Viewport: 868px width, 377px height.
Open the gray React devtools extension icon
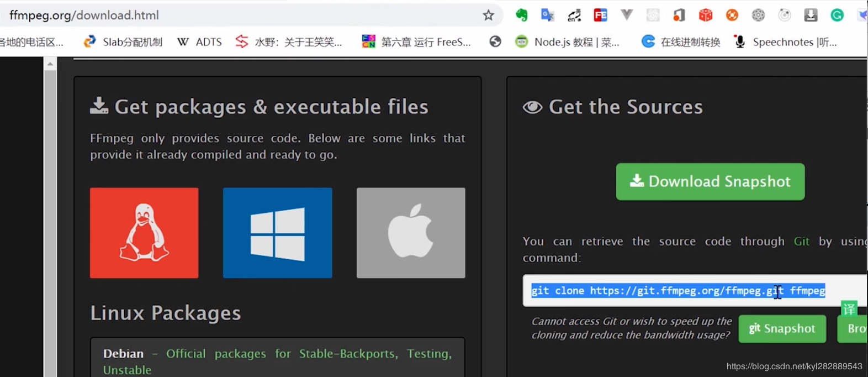[x=758, y=15]
